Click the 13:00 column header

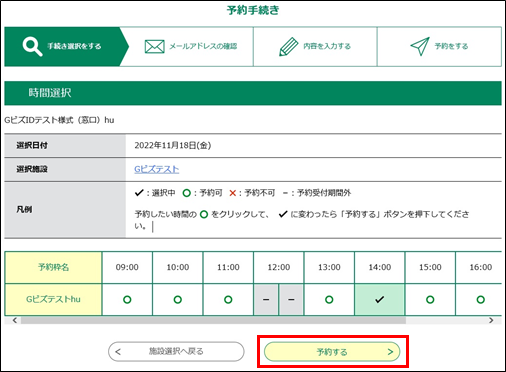click(x=329, y=267)
